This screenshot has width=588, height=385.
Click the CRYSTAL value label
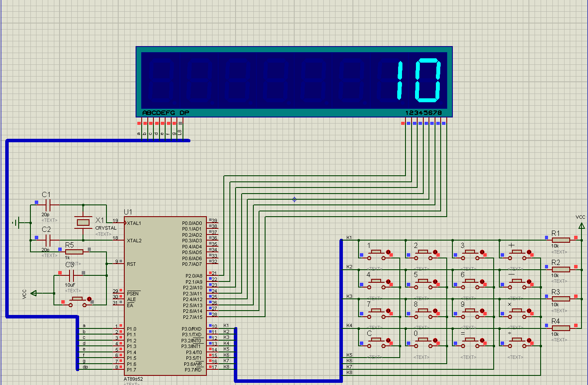[106, 228]
